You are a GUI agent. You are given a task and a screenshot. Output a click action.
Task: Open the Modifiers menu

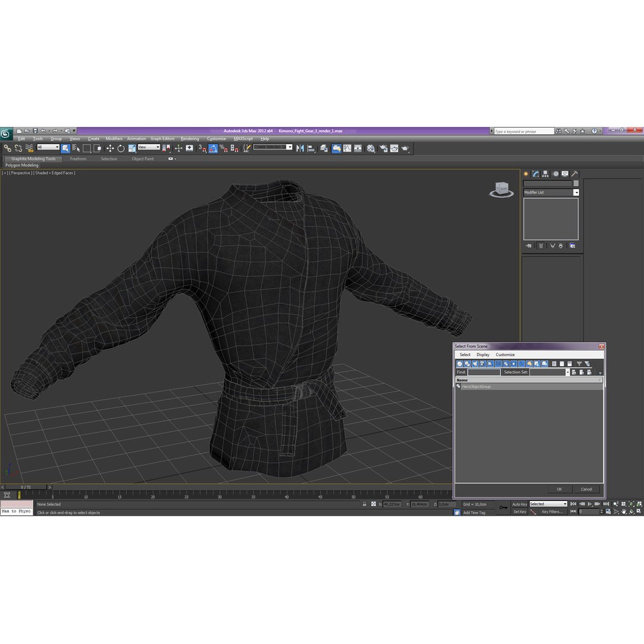(x=114, y=139)
